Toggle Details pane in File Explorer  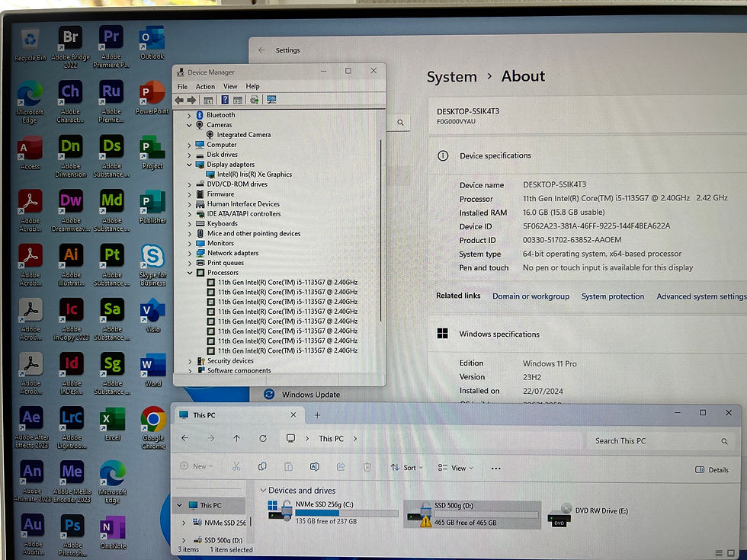712,469
